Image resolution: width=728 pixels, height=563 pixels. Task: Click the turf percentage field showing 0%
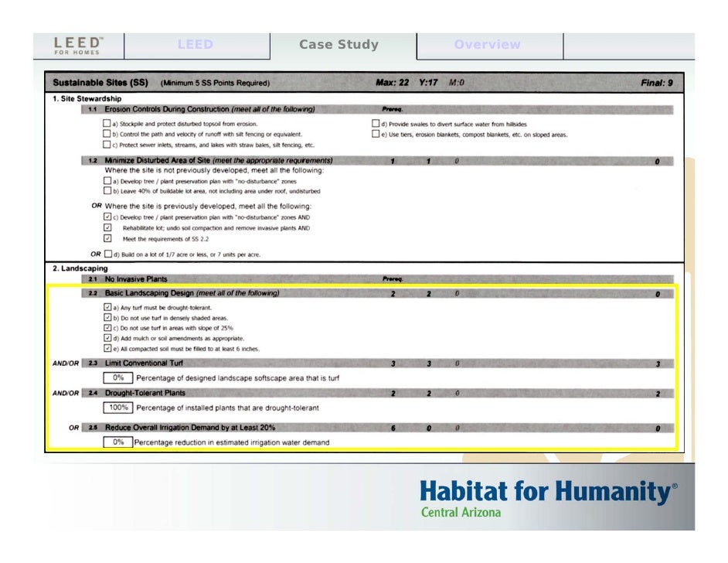[118, 377]
